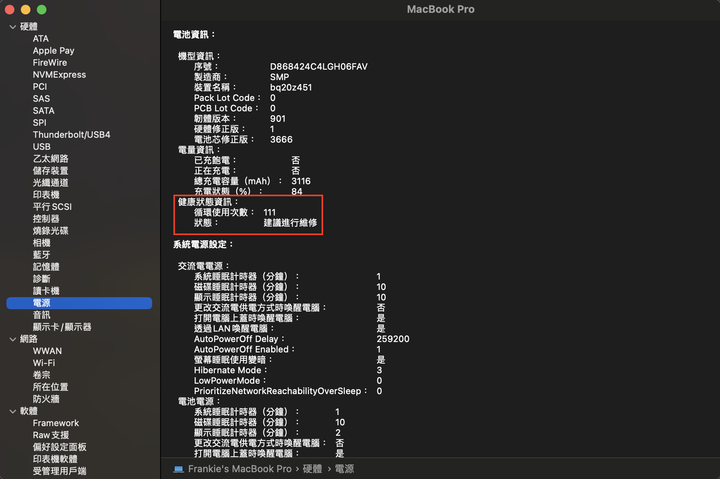Open the SPI entry
Image resolution: width=720 pixels, height=479 pixels.
(x=39, y=123)
